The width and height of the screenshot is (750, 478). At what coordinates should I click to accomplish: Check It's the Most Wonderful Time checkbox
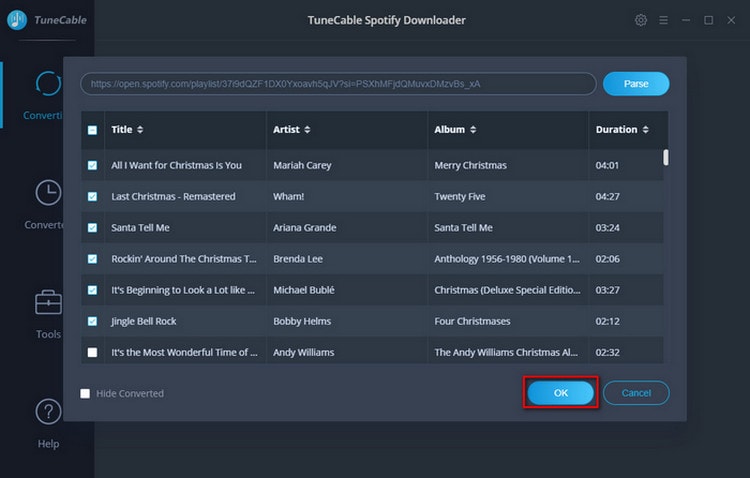click(x=92, y=353)
